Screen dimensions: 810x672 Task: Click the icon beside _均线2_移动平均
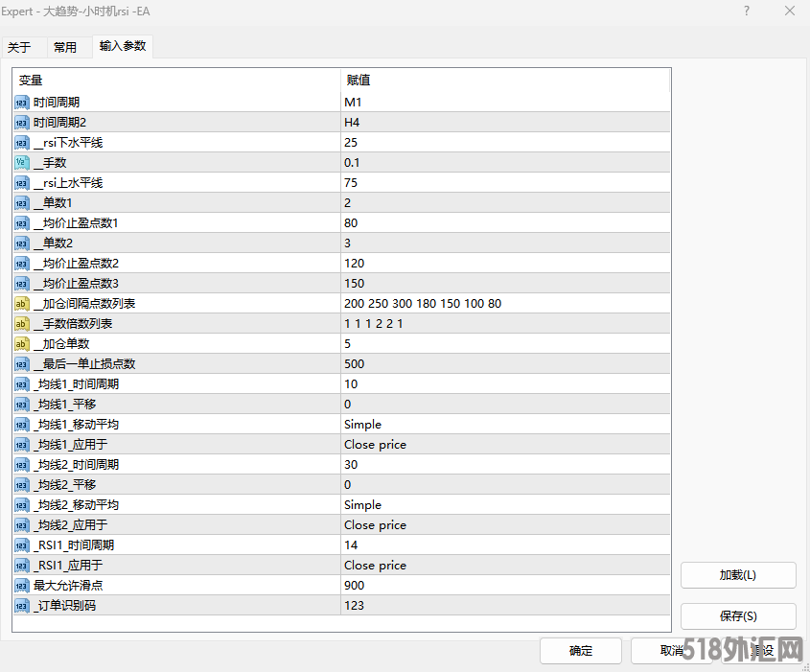pos(22,505)
